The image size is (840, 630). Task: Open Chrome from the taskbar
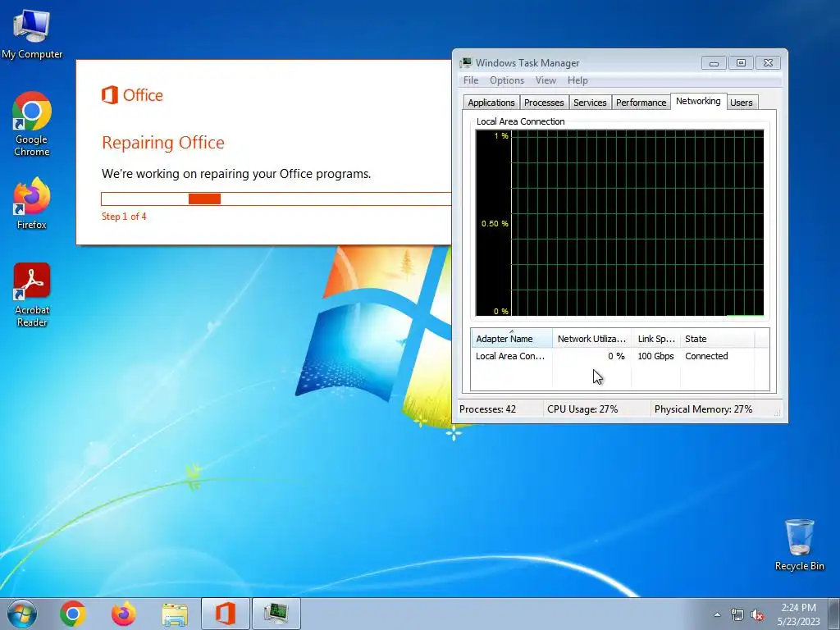coord(73,614)
